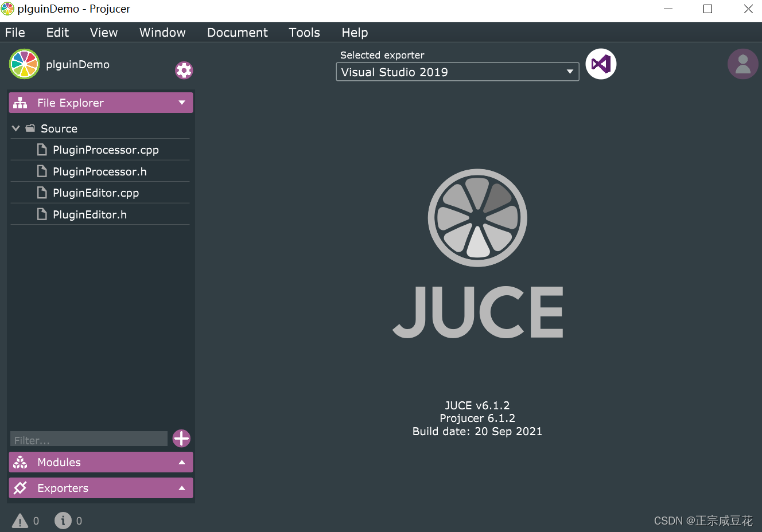762x532 pixels.
Task: Launch project in Visual Studio IDE
Action: point(601,64)
